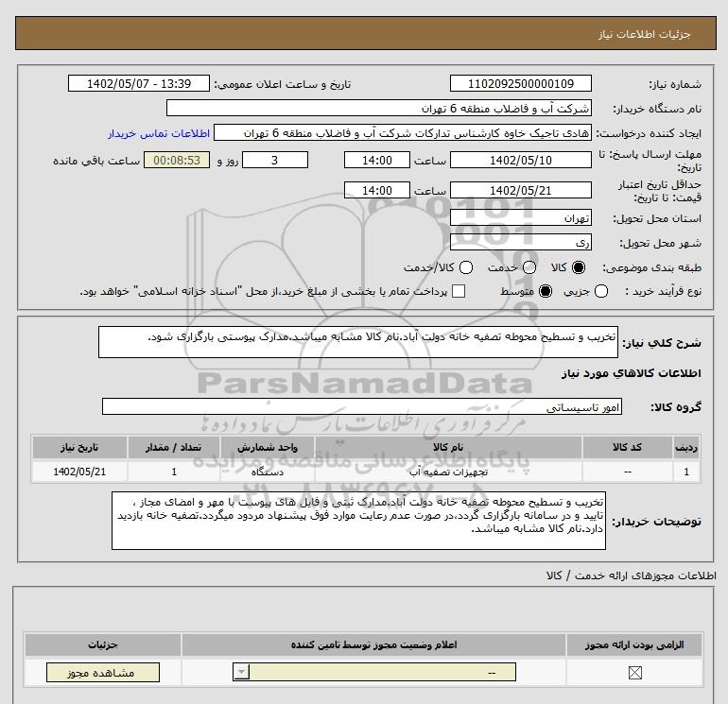Click the شماره نیاز field 1102092500000109
This screenshot has height=704, width=728.
tap(520, 83)
